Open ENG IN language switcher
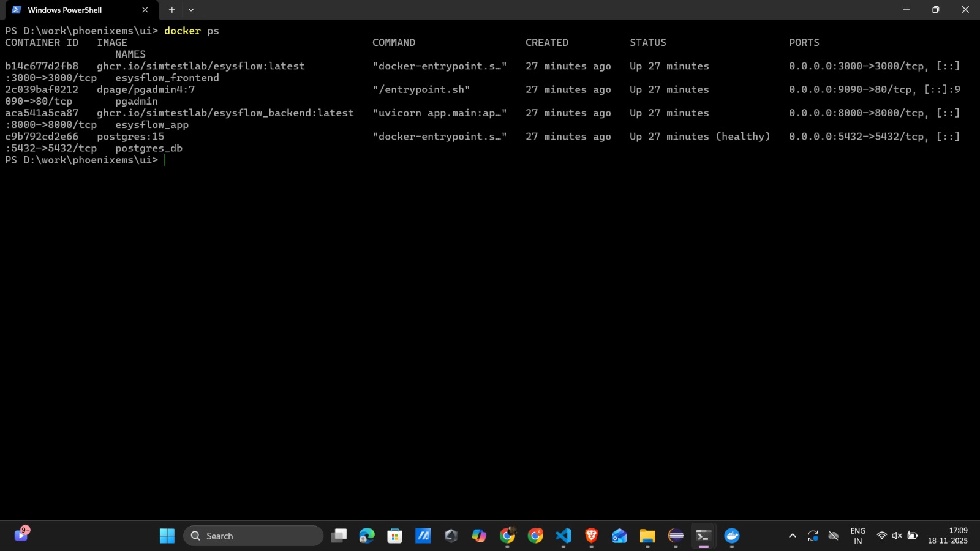980x551 pixels. pyautogui.click(x=858, y=536)
